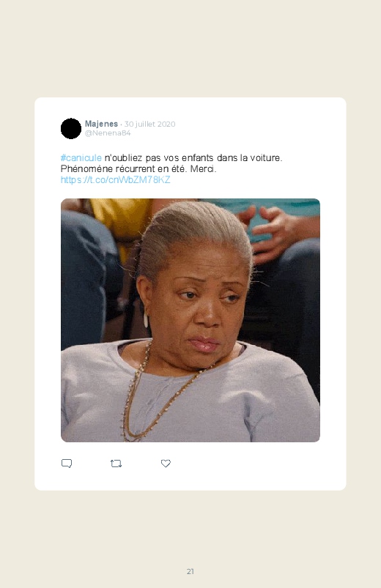This screenshot has height=588, width=381.
Task: Follow the https://t.co/cnWbZM78KZ link
Action: [x=116, y=180]
